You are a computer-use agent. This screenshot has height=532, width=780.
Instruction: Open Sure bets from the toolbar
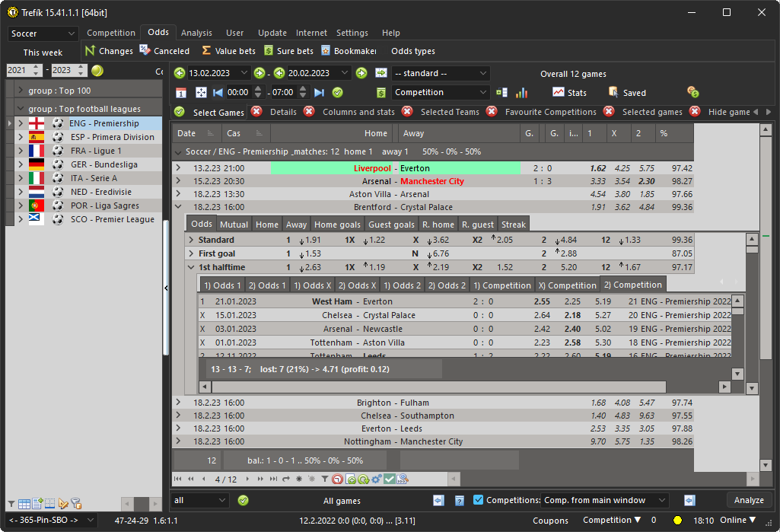pyautogui.click(x=288, y=51)
